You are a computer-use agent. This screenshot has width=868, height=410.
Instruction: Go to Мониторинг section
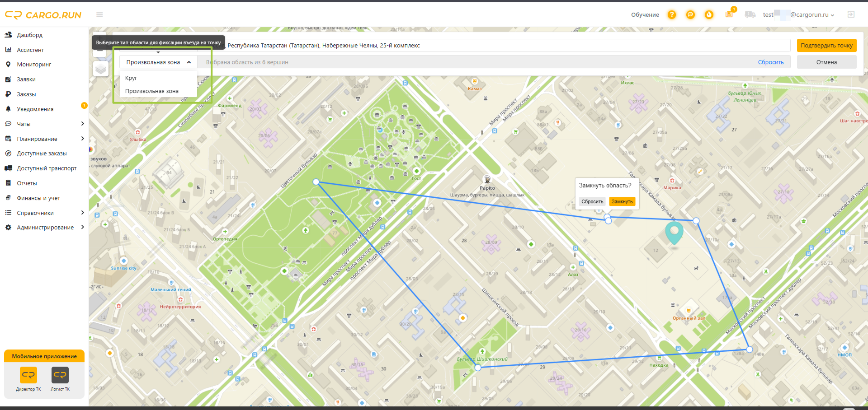tap(34, 65)
